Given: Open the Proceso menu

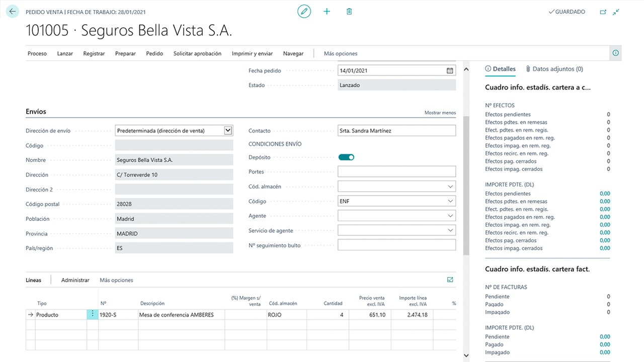Looking at the screenshot, I should [37, 53].
